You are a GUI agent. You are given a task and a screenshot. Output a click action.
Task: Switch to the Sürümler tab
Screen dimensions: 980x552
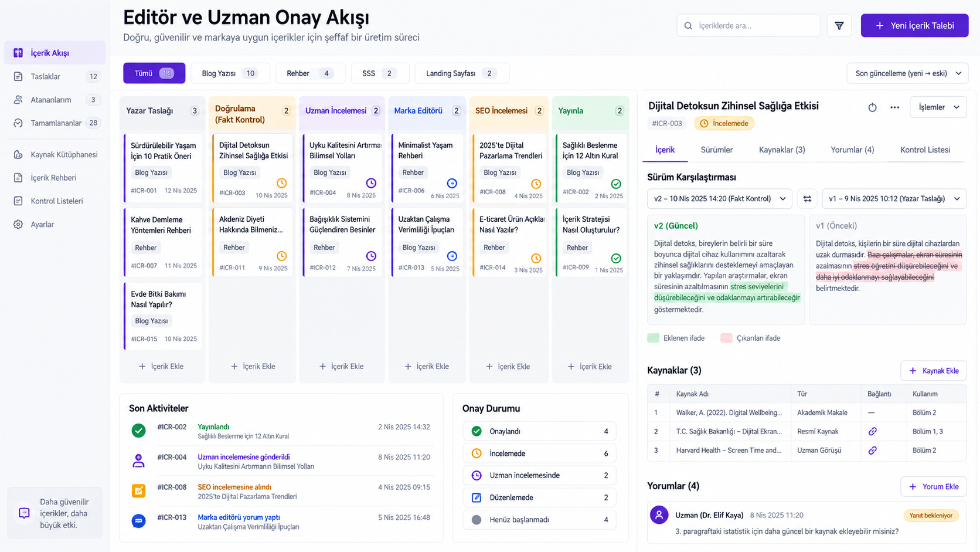(717, 150)
